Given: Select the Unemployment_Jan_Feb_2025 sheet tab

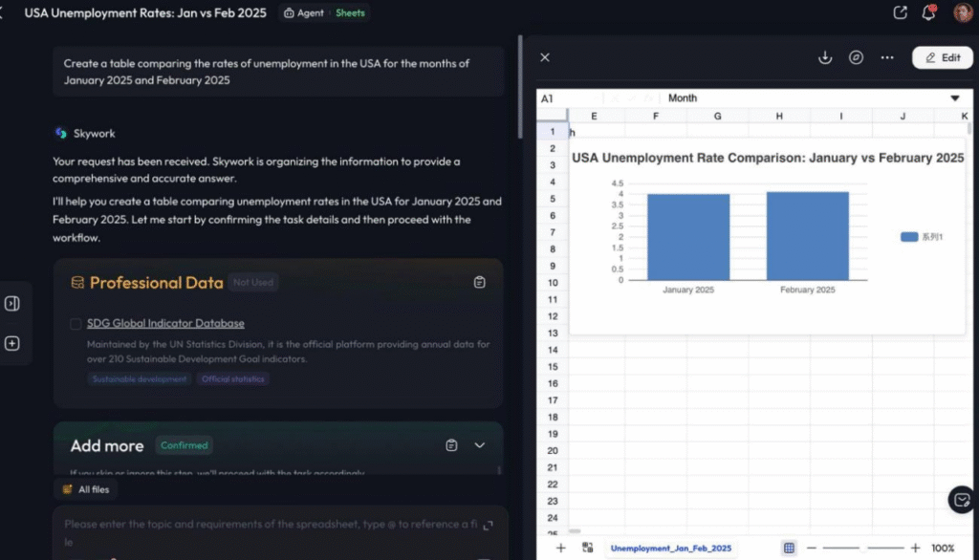Looking at the screenshot, I should pyautogui.click(x=670, y=548).
